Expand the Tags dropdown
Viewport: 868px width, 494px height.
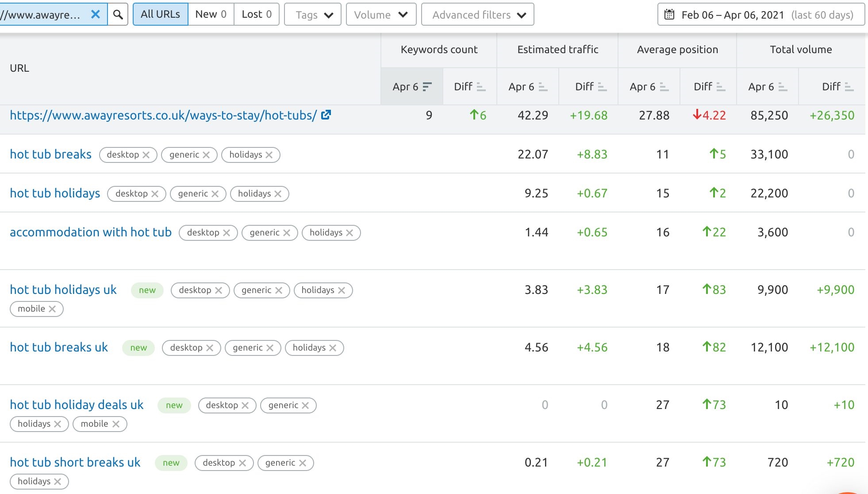pyautogui.click(x=313, y=15)
